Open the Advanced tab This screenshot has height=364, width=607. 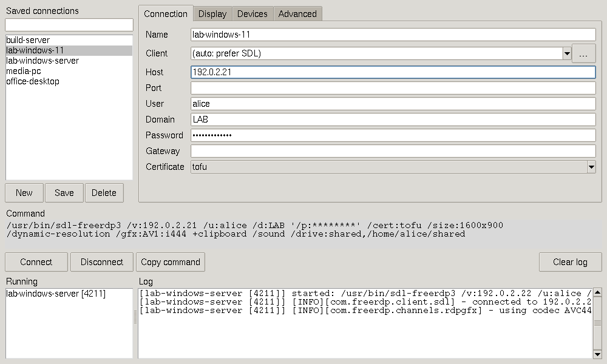click(x=297, y=14)
